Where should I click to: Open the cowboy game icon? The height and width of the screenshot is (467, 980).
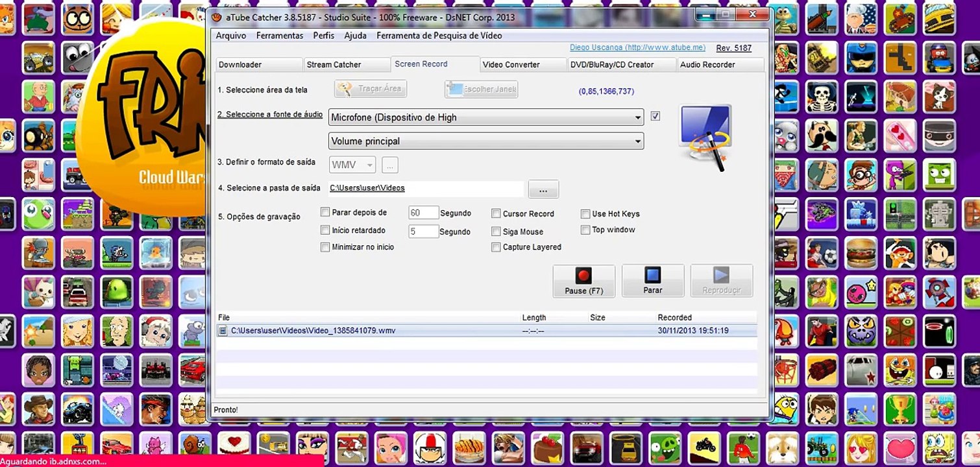pyautogui.click(x=40, y=409)
